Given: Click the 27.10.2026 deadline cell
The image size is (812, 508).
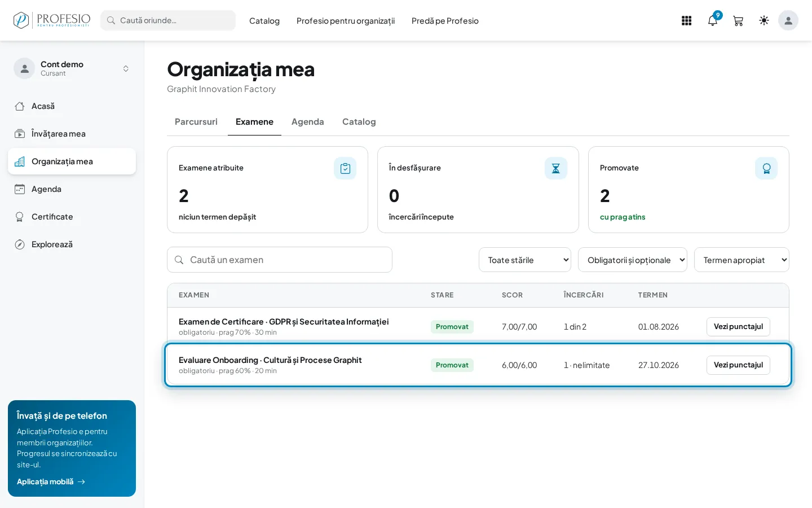Looking at the screenshot, I should pyautogui.click(x=659, y=365).
